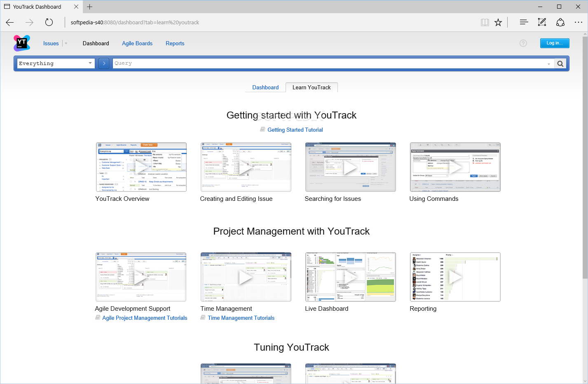Viewport: 588px width, 384px height.
Task: Click the Tuning YouTrack heading
Action: point(291,347)
